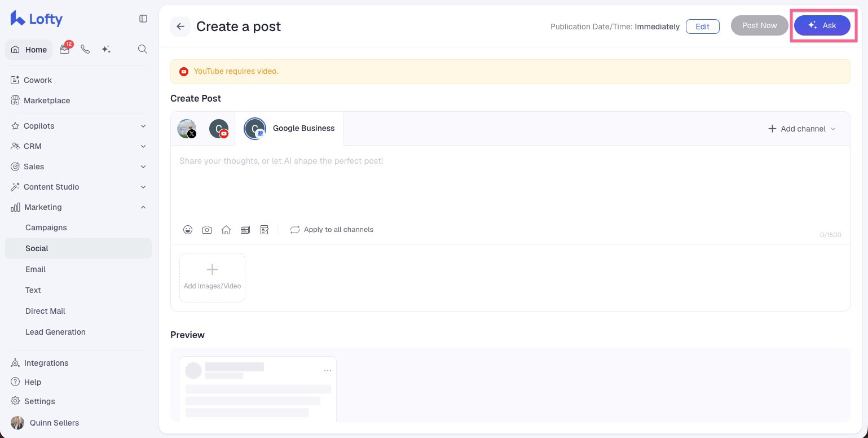Collapse the Marketing menu section
The image size is (868, 438).
point(78,207)
